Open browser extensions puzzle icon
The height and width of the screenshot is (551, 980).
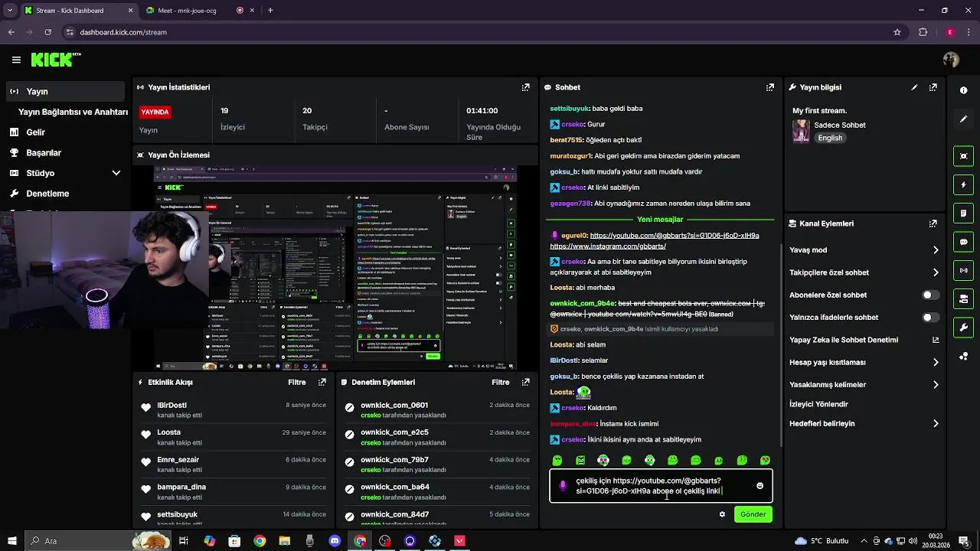(923, 32)
